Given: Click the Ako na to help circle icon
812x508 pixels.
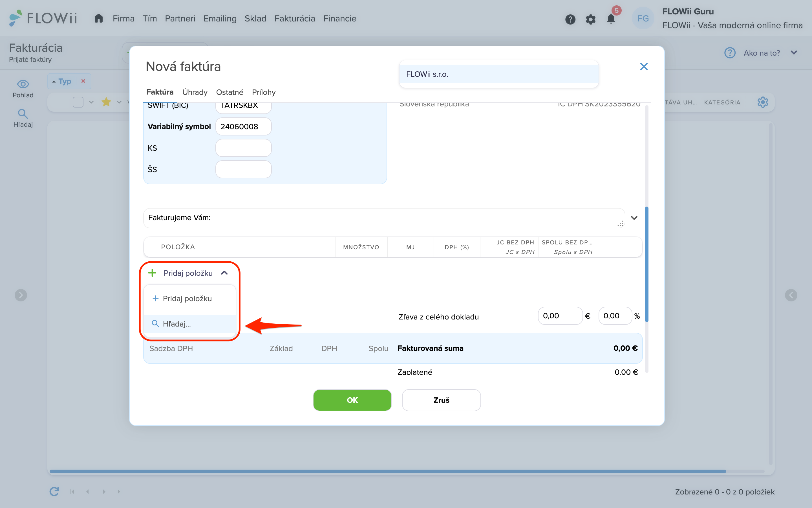Looking at the screenshot, I should coord(730,53).
